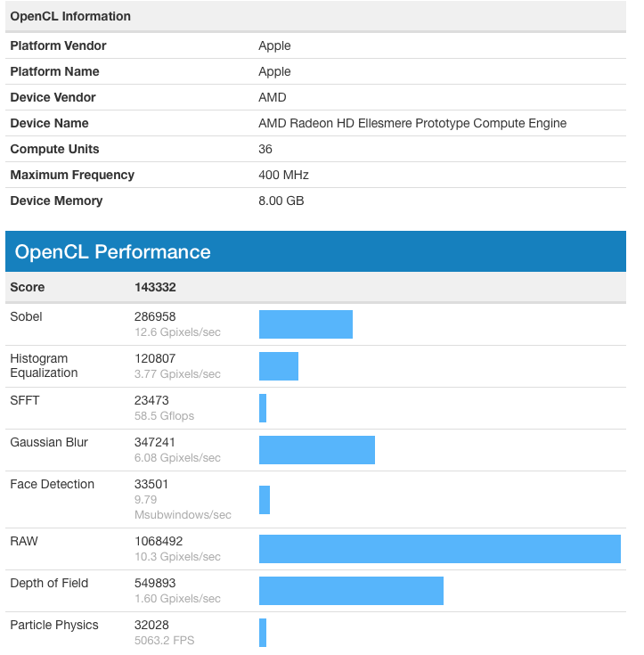Click the frequency value '400 MHz'

tap(283, 175)
